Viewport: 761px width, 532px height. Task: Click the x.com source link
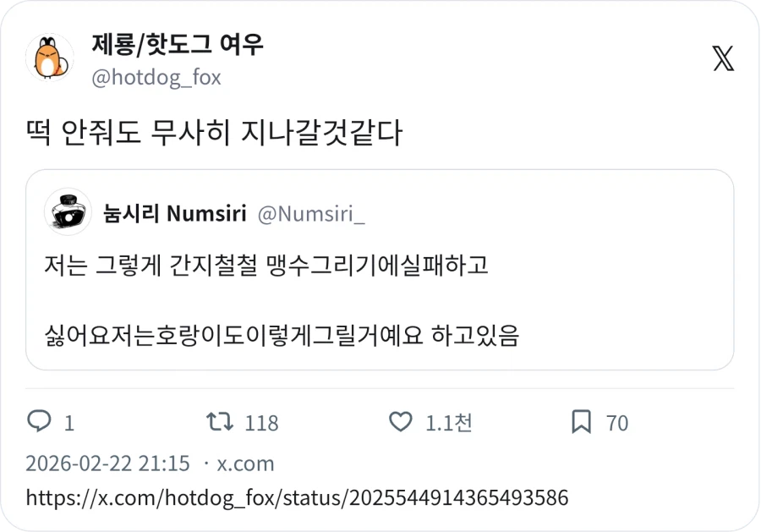pos(247,463)
